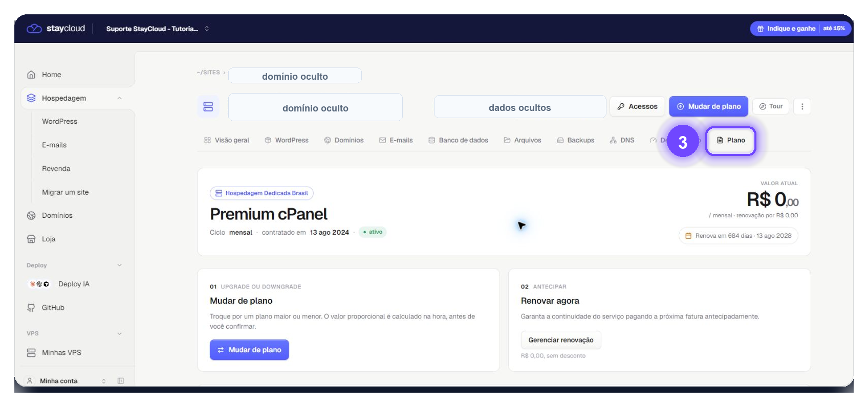Click the 'R$ 0,00' current value
Image resolution: width=868 pixels, height=407 pixels.
pyautogui.click(x=772, y=199)
